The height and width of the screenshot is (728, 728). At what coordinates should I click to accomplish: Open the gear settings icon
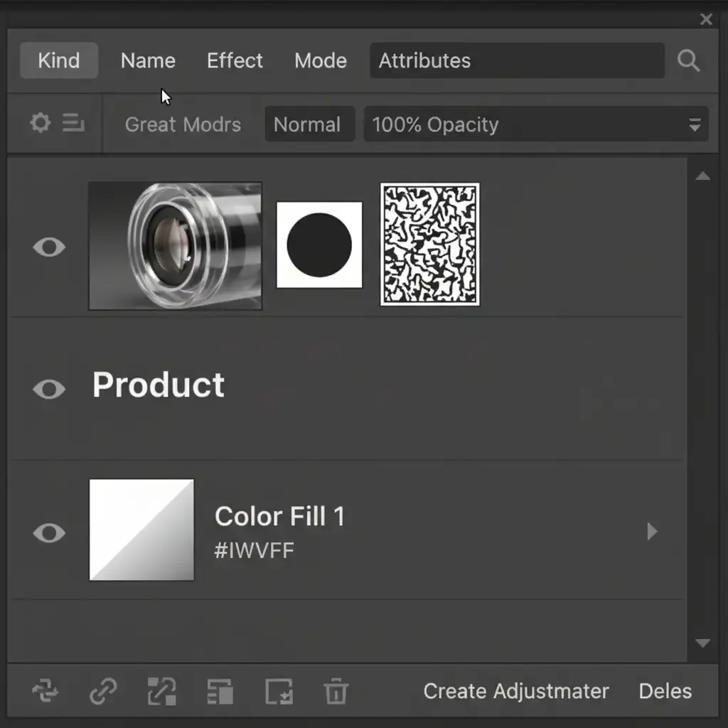[x=40, y=124]
